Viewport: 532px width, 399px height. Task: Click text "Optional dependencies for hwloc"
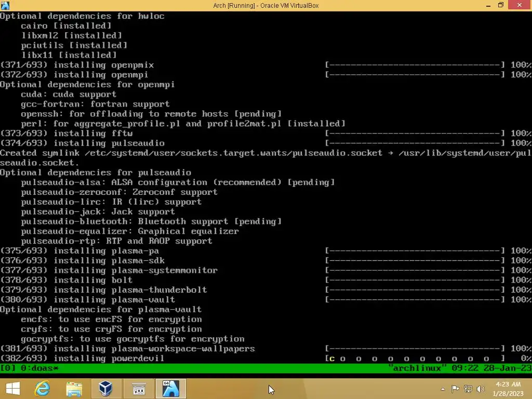[82, 16]
